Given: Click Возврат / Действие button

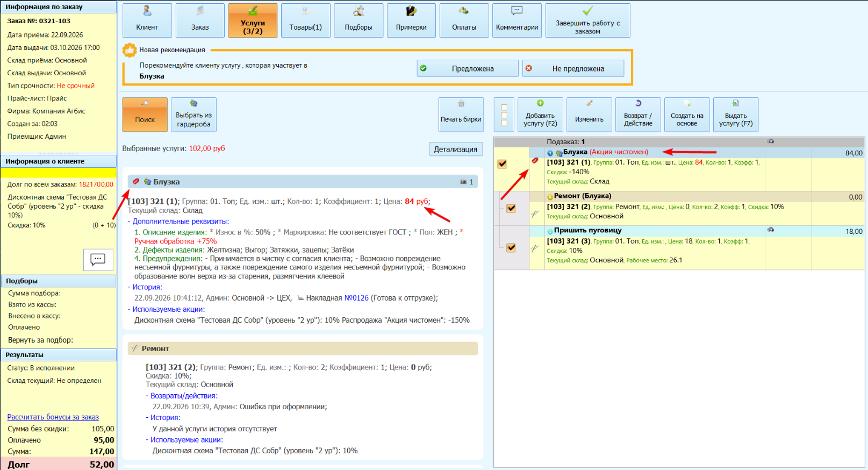Looking at the screenshot, I should point(639,115).
